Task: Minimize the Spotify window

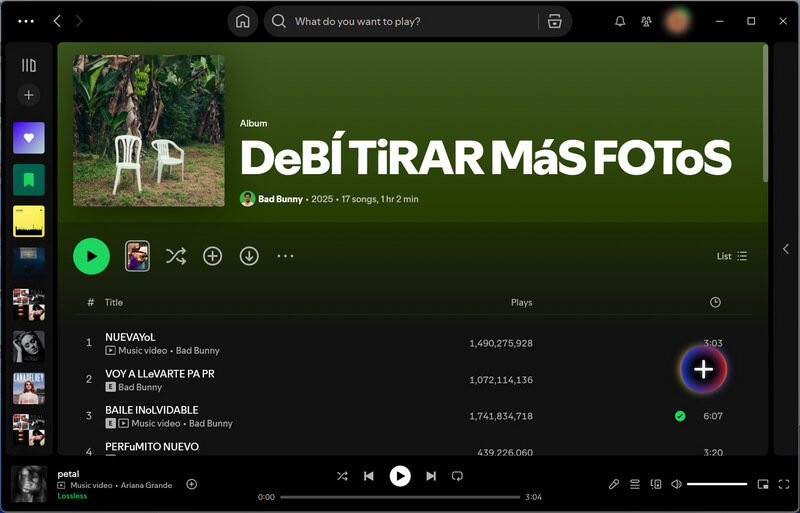Action: [x=719, y=21]
